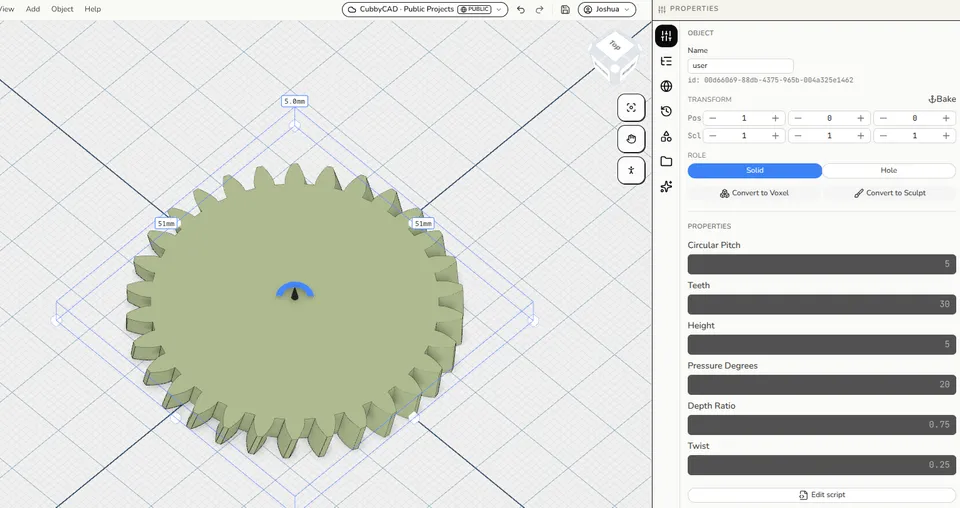Click the Circular Pitch value slider
Image resolution: width=960 pixels, height=508 pixels.
click(822, 264)
